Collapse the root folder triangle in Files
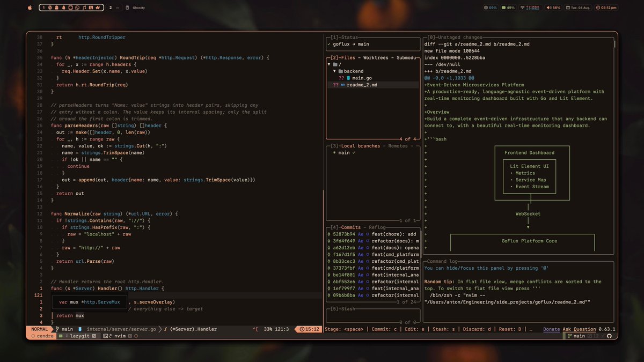The width and height of the screenshot is (644, 362). 329,64
